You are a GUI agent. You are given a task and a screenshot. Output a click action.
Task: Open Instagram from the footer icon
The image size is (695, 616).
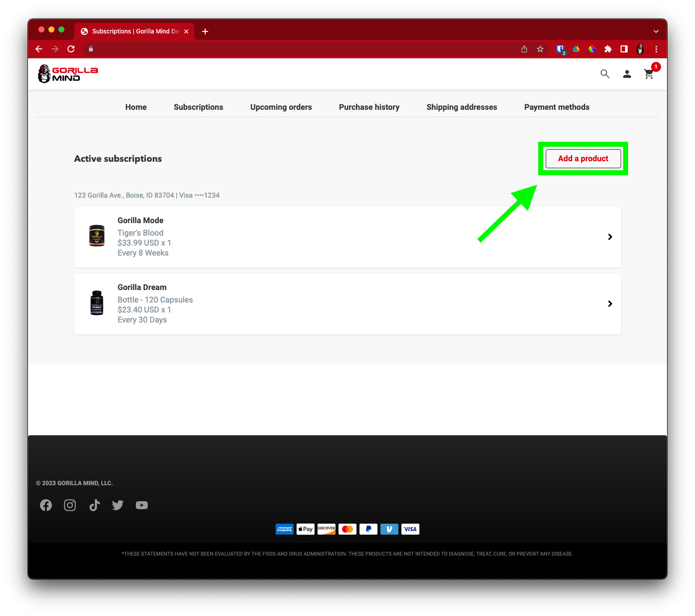coord(70,505)
